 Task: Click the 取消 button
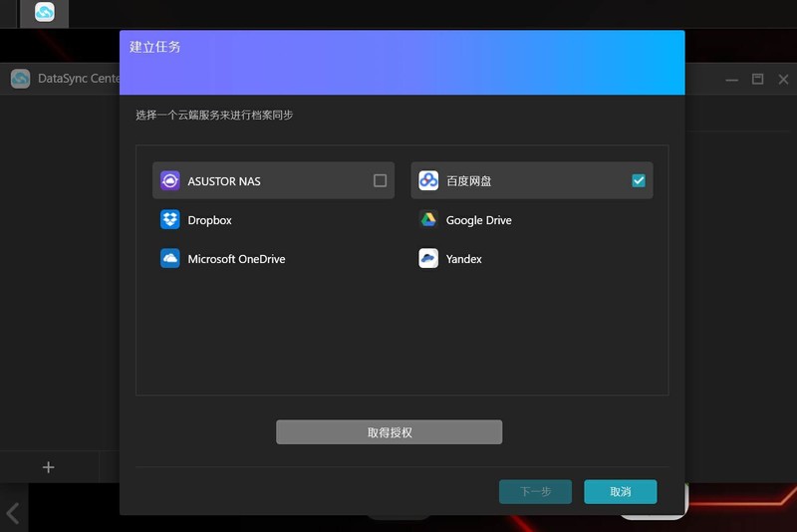click(x=620, y=491)
